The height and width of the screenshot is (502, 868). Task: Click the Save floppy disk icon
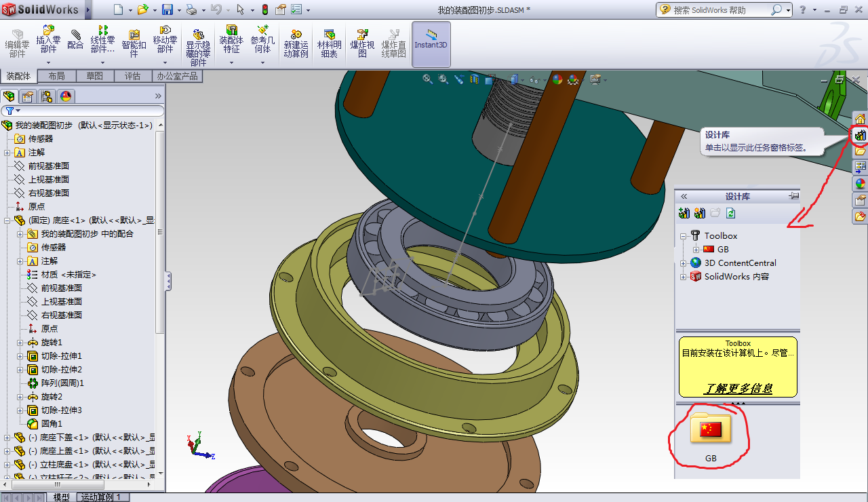pos(167,9)
